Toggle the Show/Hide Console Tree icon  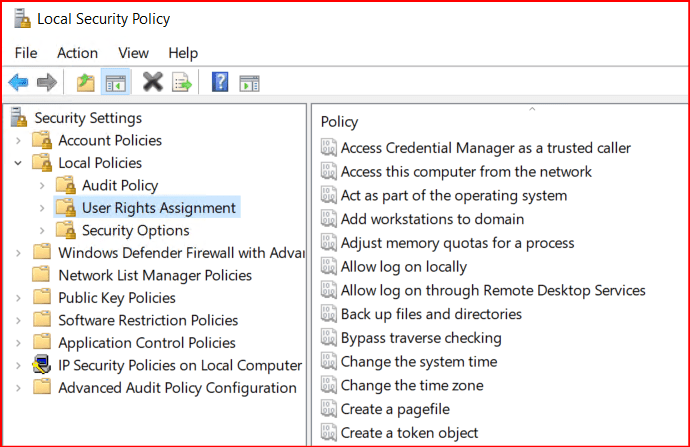(116, 83)
